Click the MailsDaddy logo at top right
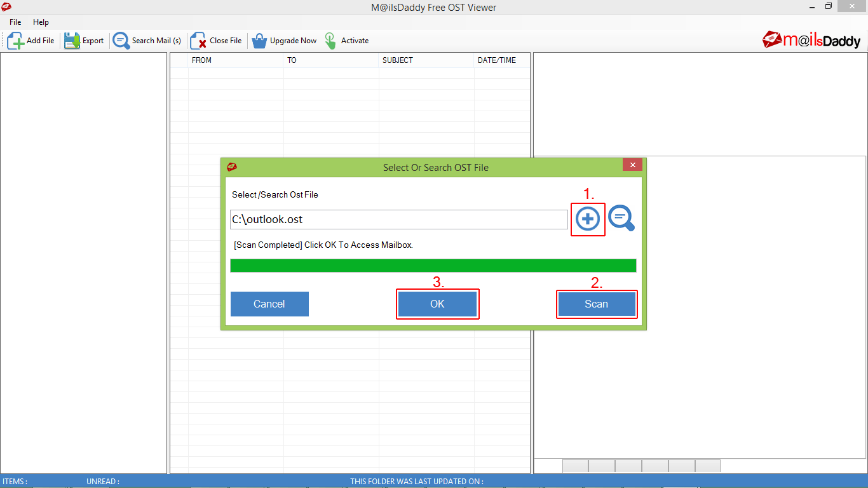Screen dimensions: 868x488 coord(811,40)
